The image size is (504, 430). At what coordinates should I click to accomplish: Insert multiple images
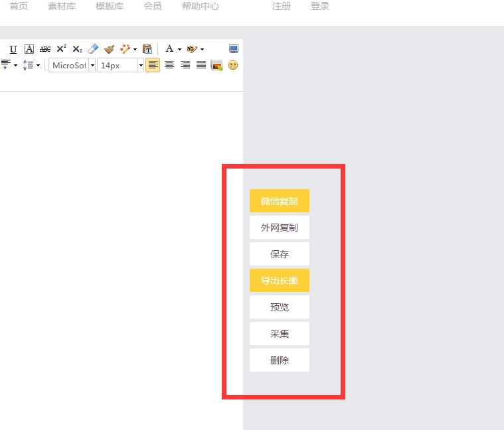[x=216, y=65]
